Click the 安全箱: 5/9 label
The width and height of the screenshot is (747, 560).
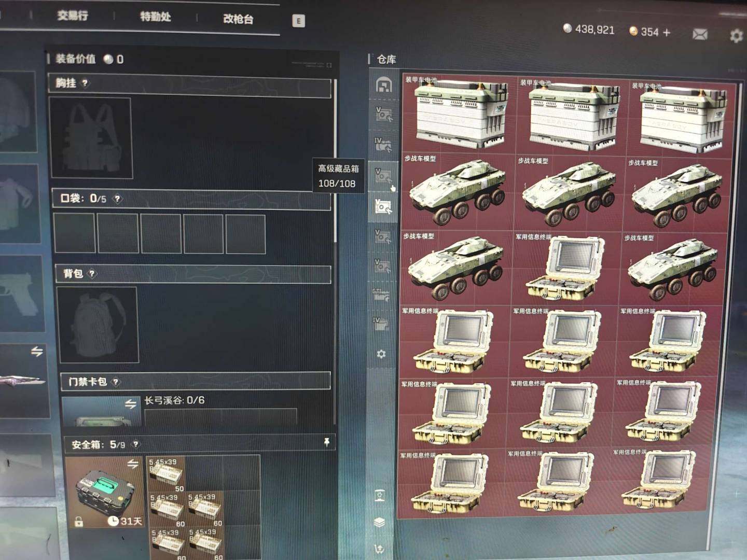pyautogui.click(x=98, y=444)
